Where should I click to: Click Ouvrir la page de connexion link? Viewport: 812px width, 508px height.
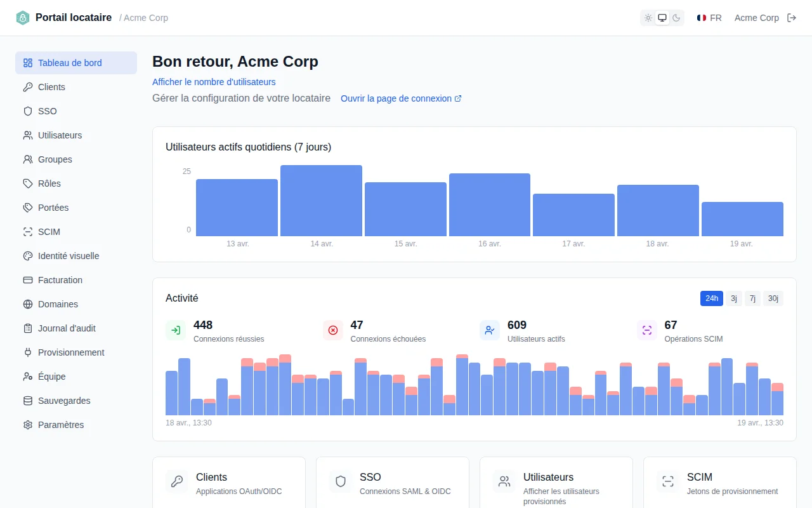point(401,98)
